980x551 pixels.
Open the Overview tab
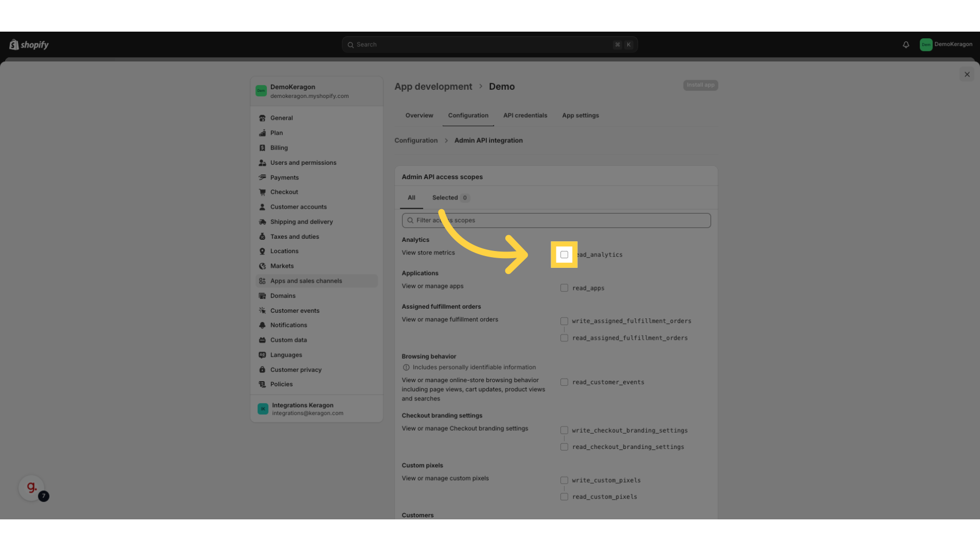(419, 116)
